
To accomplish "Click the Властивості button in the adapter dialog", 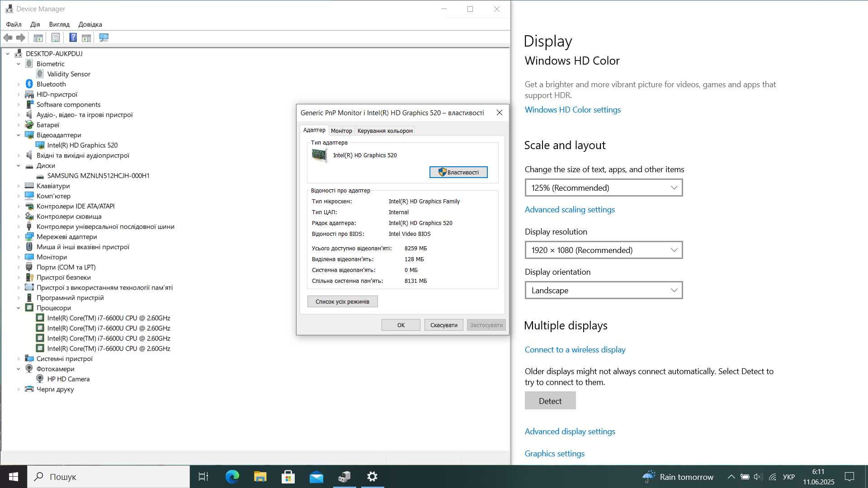I will point(458,172).
